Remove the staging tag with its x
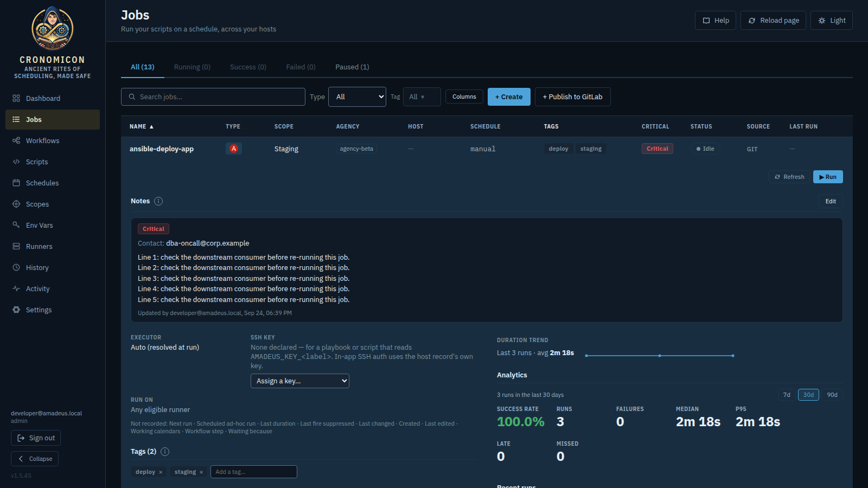This screenshot has height=488, width=868. click(x=201, y=472)
